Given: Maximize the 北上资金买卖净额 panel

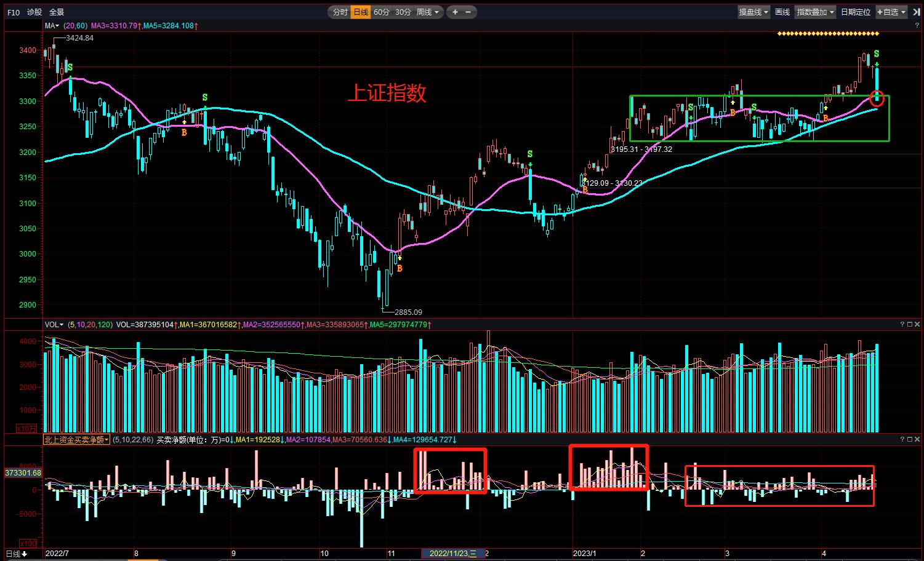Looking at the screenshot, I should pyautogui.click(x=909, y=439).
